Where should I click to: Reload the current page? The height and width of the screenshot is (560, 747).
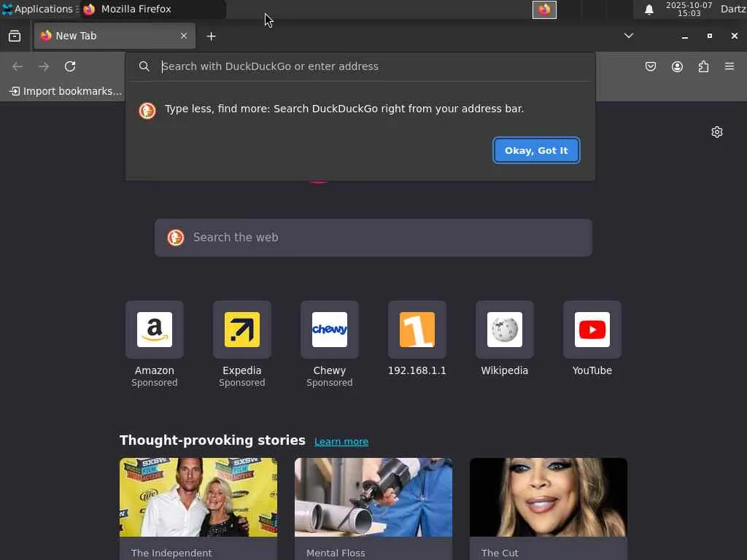(x=70, y=66)
